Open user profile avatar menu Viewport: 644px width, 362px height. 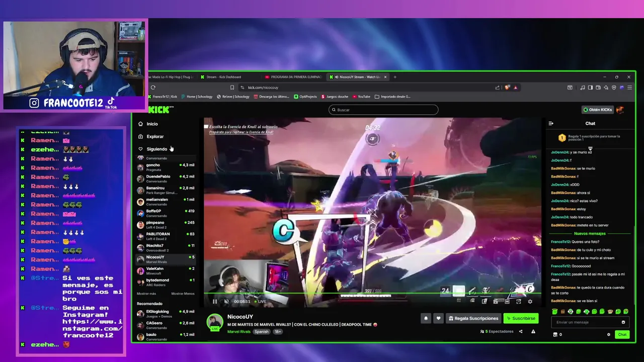[x=620, y=110]
